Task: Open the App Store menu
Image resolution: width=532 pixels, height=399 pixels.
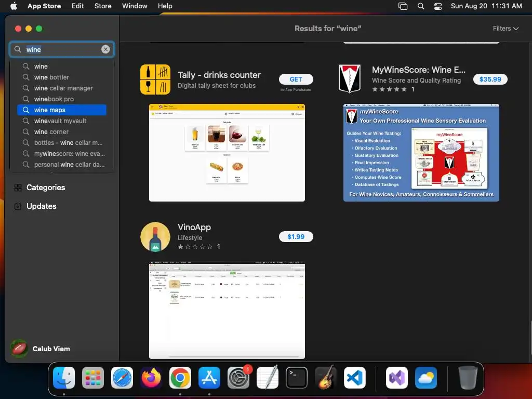Action: (44, 6)
